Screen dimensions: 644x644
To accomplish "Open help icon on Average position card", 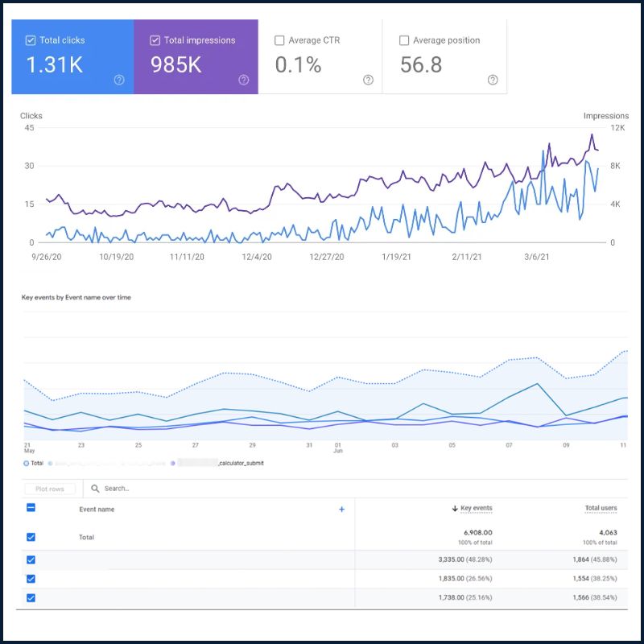I will pyautogui.click(x=493, y=80).
